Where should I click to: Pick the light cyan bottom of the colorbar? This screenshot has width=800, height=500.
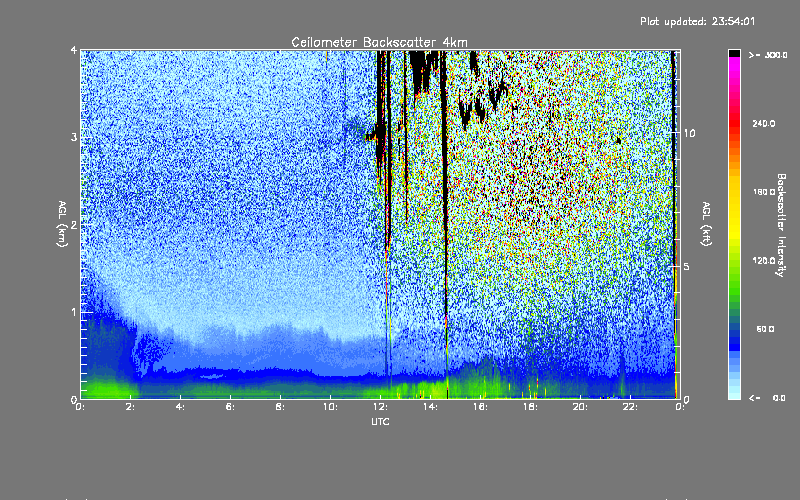pos(734,394)
